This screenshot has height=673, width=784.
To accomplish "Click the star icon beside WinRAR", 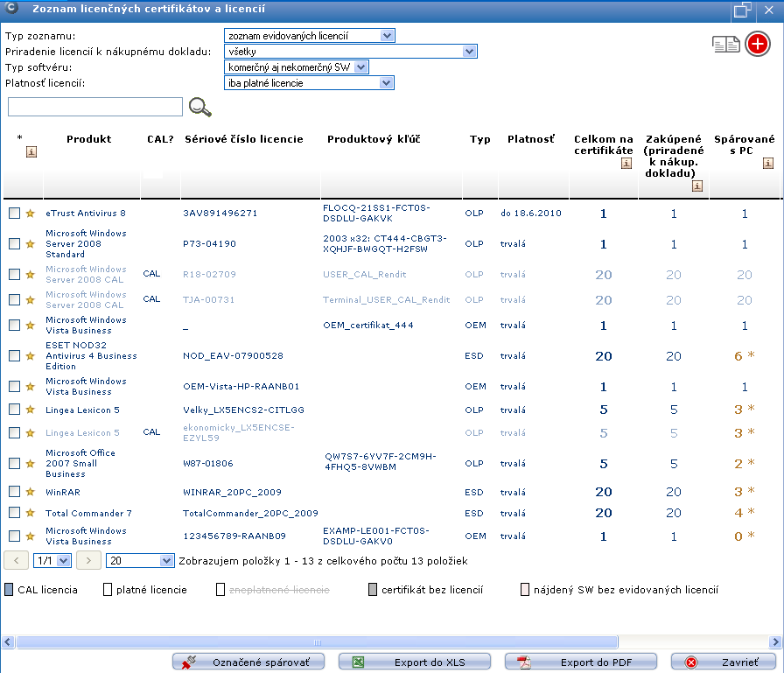I will click(30, 493).
